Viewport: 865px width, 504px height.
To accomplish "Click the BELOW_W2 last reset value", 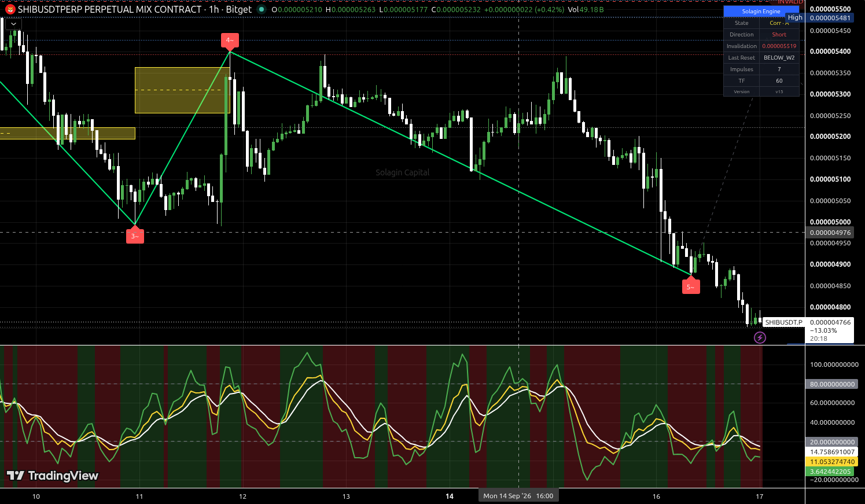I will click(779, 58).
